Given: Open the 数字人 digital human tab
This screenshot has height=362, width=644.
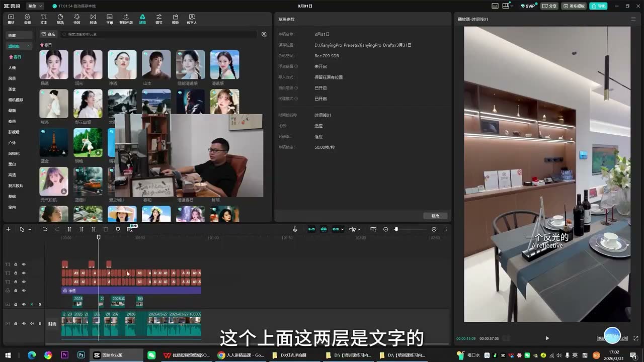Looking at the screenshot, I should [x=192, y=19].
